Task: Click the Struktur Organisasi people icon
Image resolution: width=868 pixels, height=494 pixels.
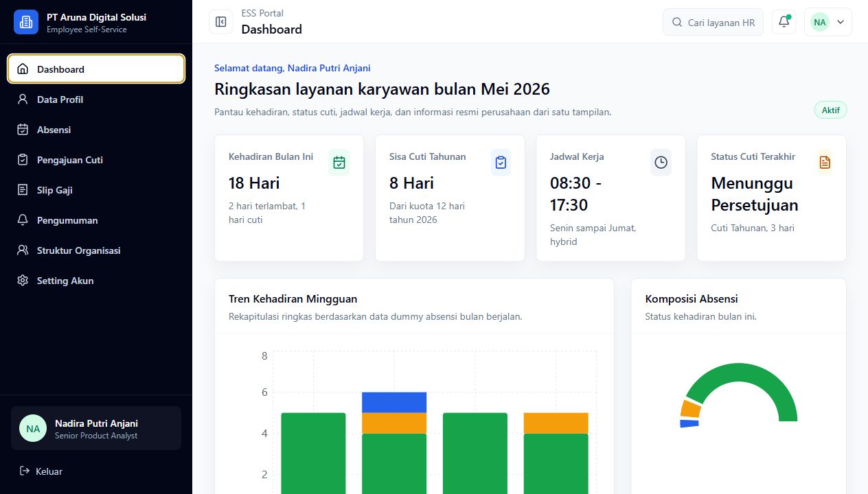Action: (x=23, y=250)
